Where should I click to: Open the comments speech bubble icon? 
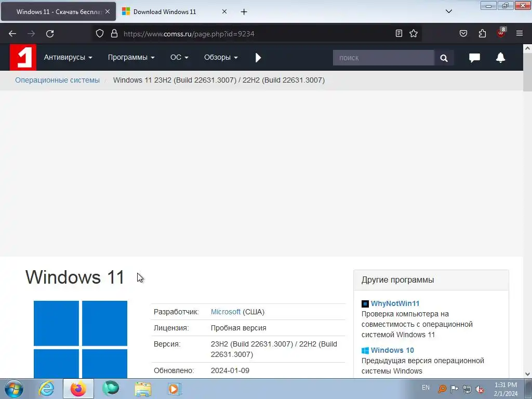click(x=474, y=58)
